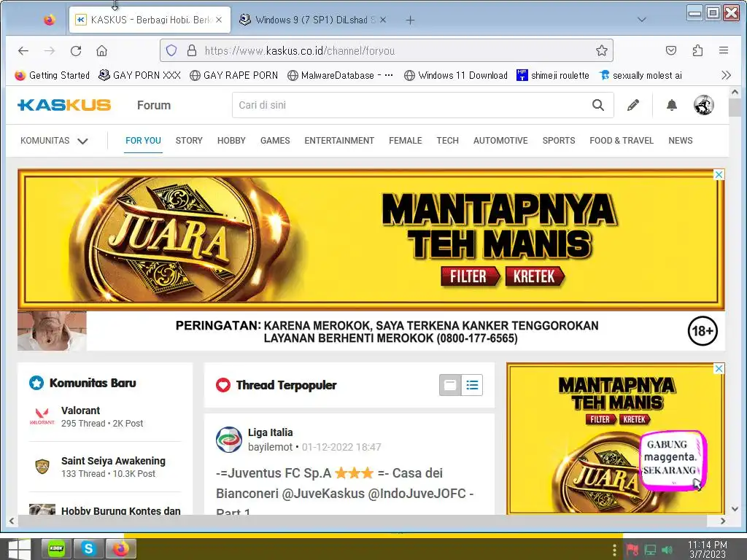Screen dimensions: 747x560
Task: Click the forward navigation arrow
Action: pyautogui.click(x=50, y=50)
